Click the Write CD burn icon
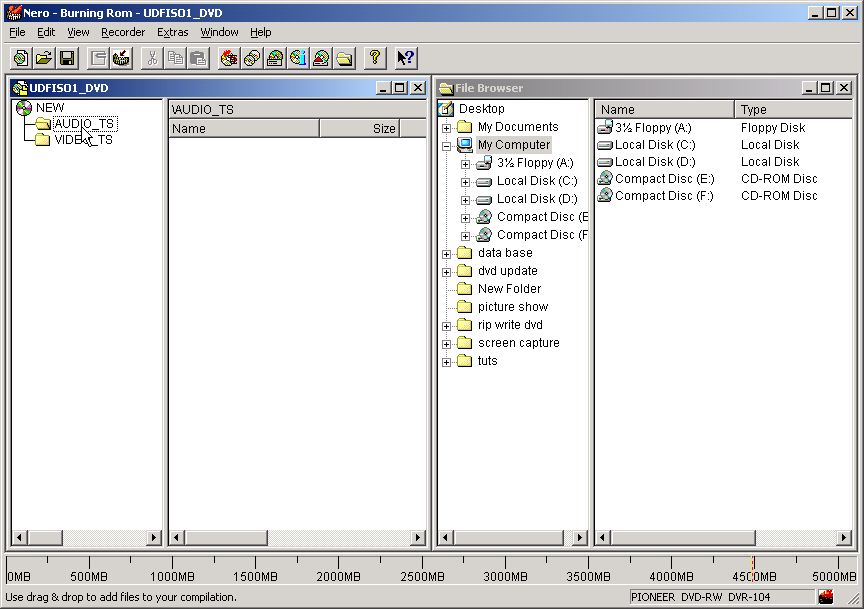 (229, 58)
